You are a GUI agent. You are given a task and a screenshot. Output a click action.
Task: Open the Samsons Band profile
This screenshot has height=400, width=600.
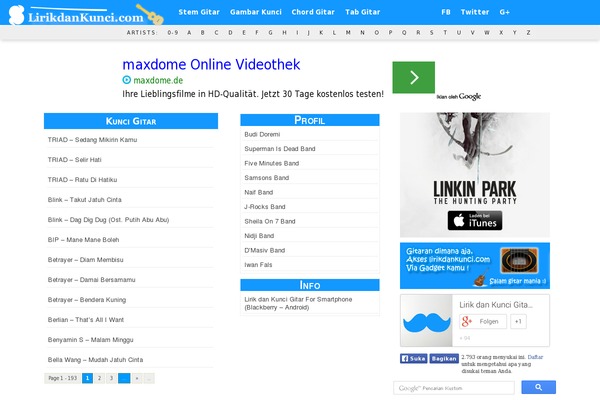267,178
